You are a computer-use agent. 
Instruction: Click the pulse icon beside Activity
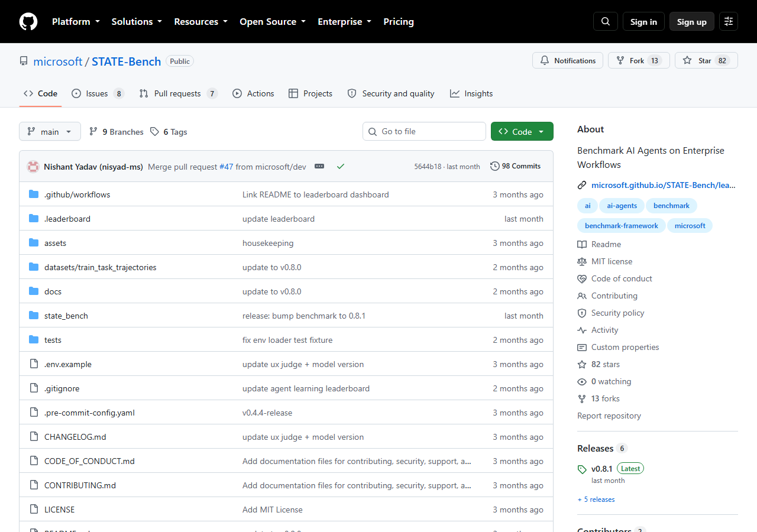pyautogui.click(x=582, y=330)
